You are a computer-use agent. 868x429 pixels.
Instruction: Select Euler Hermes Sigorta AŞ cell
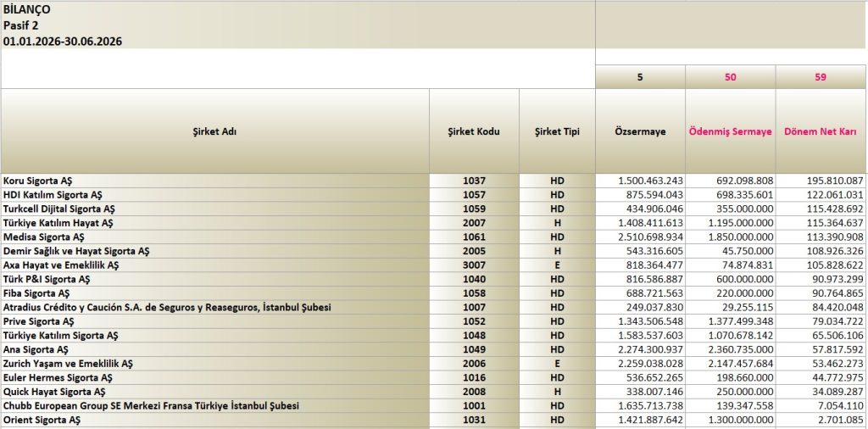click(214, 377)
